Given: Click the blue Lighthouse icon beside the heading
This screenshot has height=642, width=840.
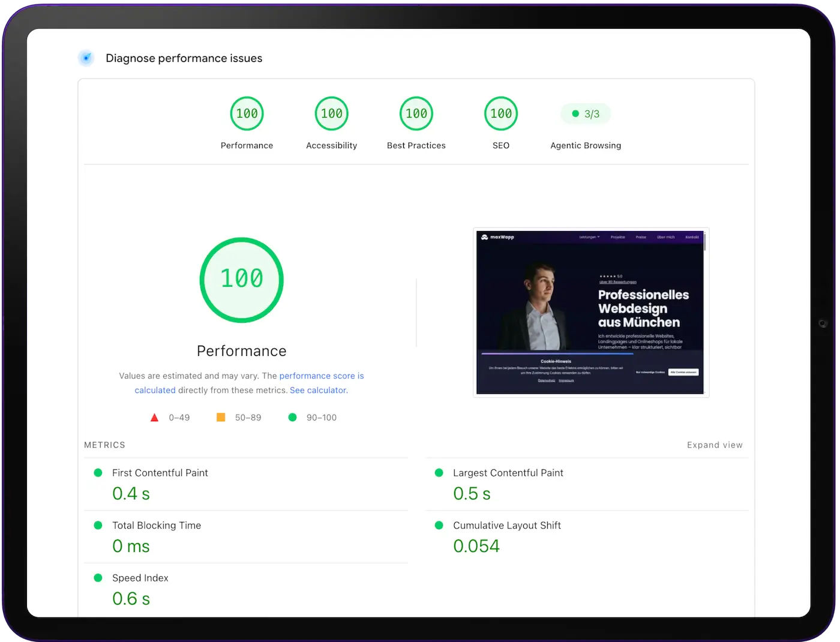Looking at the screenshot, I should [86, 58].
